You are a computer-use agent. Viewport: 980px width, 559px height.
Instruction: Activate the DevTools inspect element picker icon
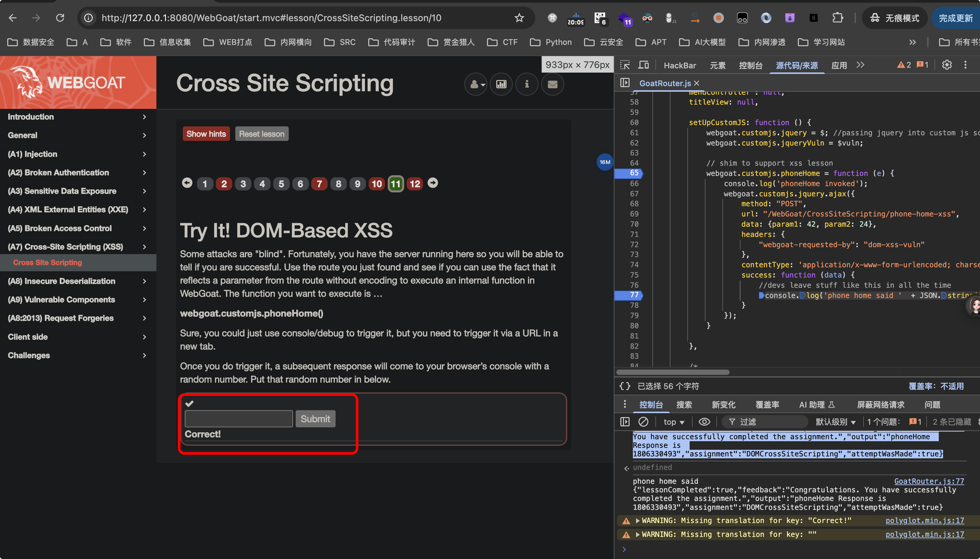(625, 65)
